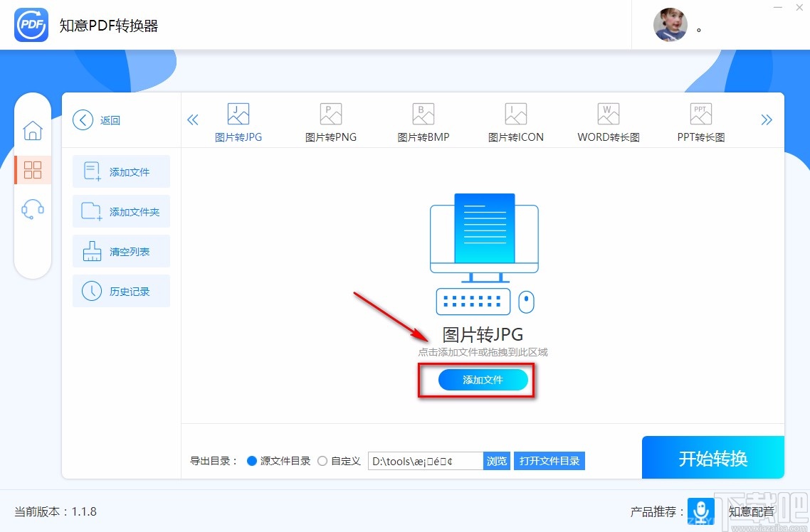
Task: Expand more tools with the right chevron
Action: tap(767, 119)
